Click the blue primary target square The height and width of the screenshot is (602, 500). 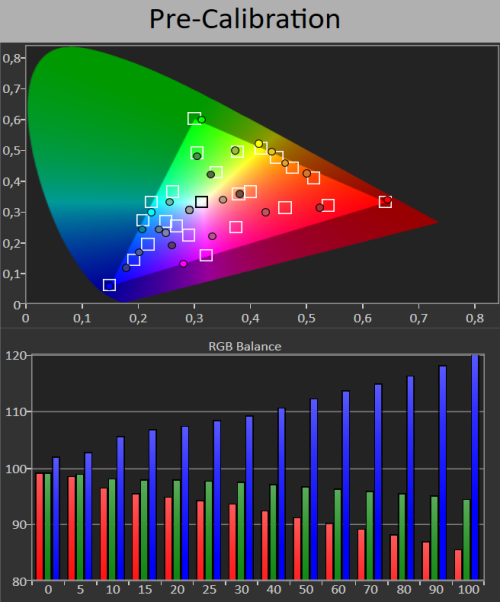tap(109, 285)
